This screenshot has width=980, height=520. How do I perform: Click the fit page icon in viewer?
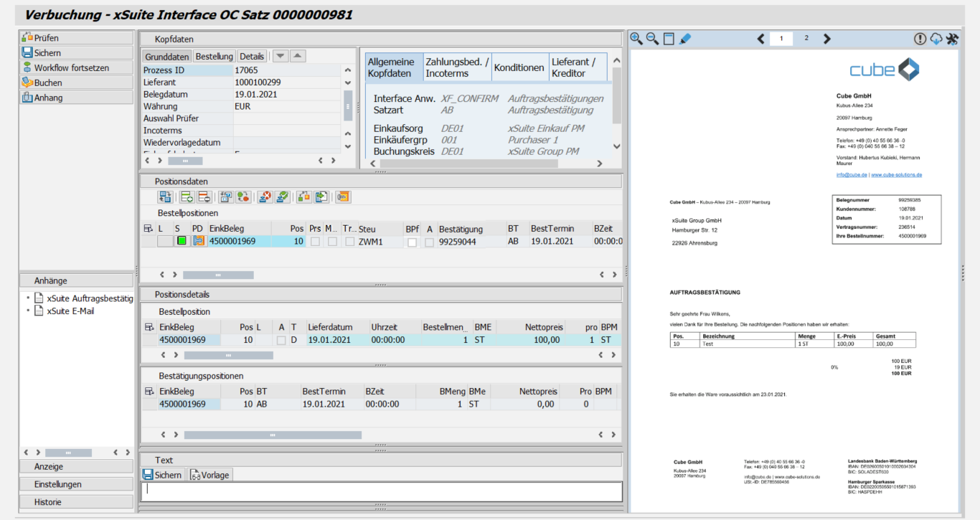click(x=669, y=39)
